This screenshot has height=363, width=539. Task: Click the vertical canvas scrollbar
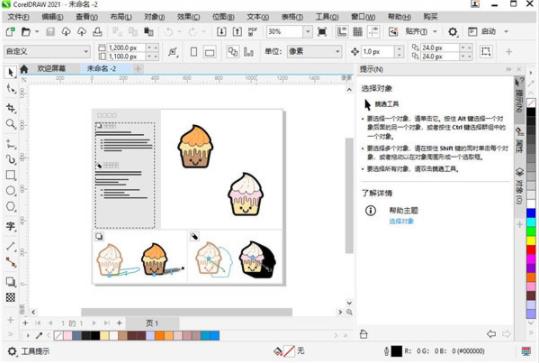coord(349,195)
